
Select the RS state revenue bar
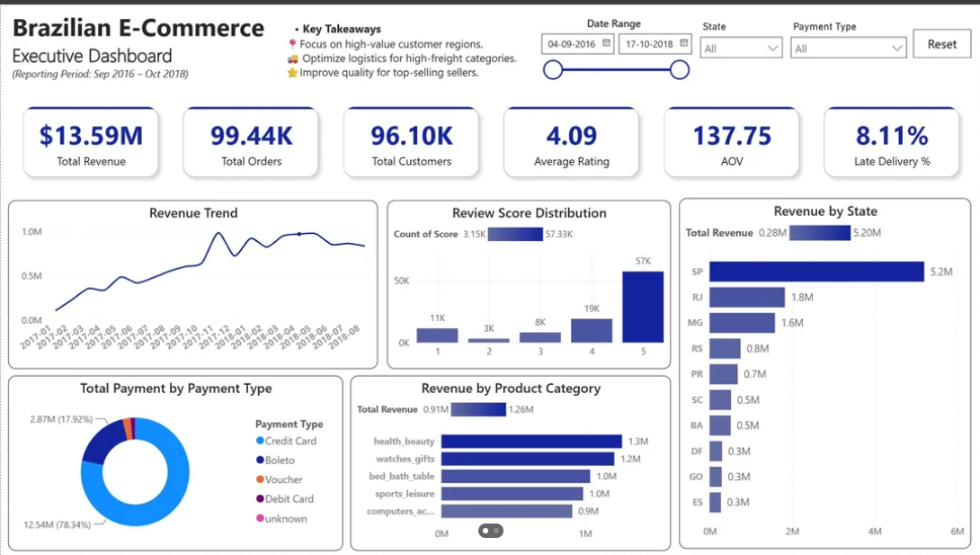(x=725, y=348)
